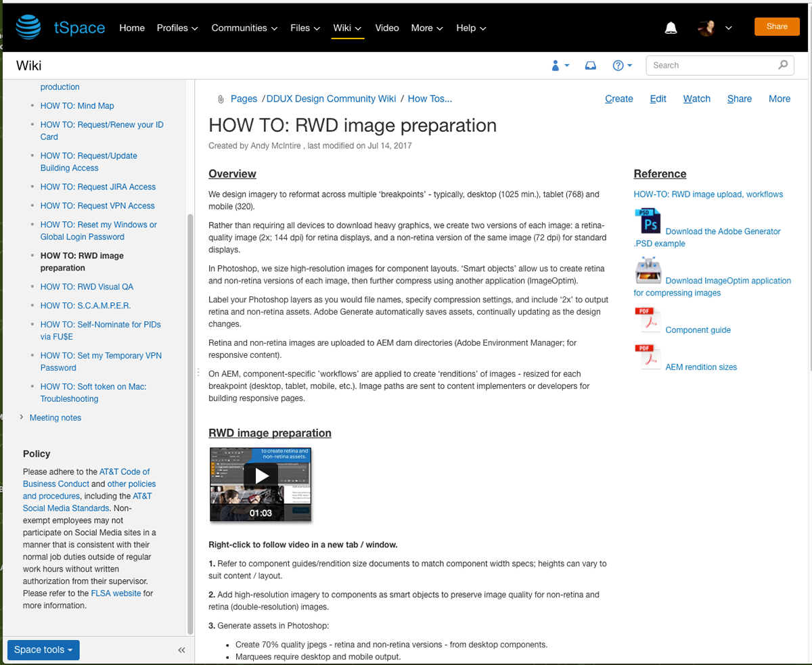Open AT&T Social Media Standards link
The image size is (812, 665).
coord(87,502)
